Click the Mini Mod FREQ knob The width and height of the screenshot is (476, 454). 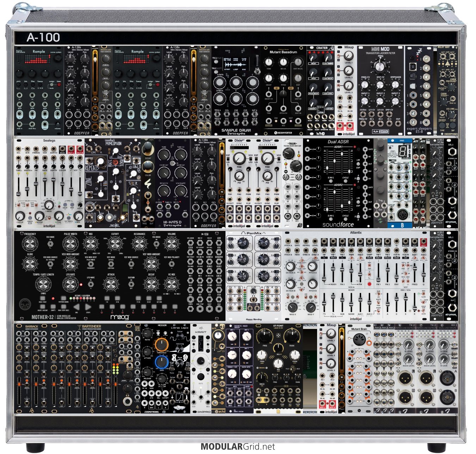pos(380,66)
